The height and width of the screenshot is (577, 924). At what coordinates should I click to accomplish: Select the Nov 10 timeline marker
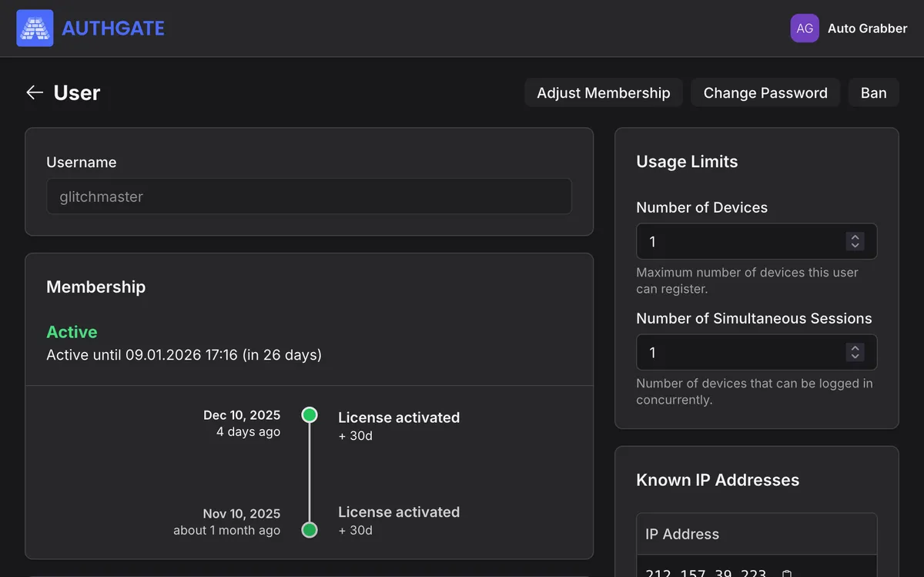pos(309,530)
